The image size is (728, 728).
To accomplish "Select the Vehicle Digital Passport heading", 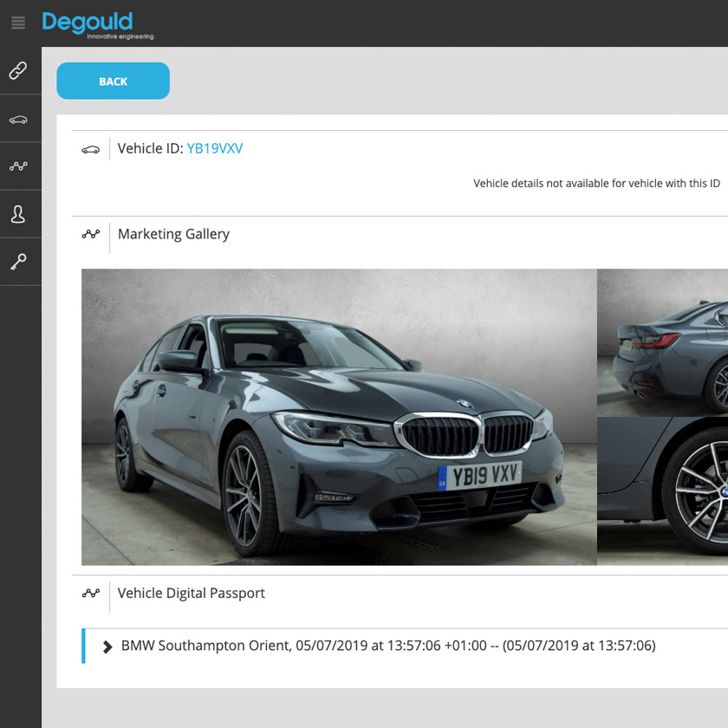I will tap(192, 594).
